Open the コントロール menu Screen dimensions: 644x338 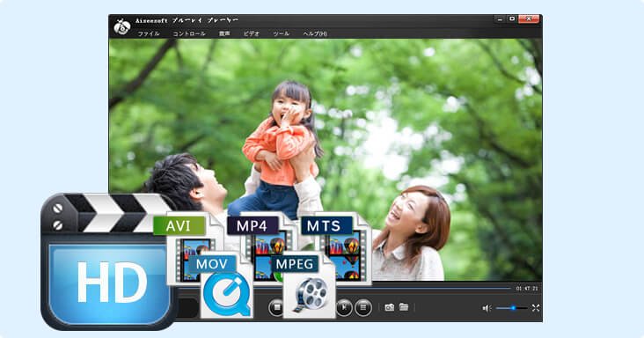point(189,33)
